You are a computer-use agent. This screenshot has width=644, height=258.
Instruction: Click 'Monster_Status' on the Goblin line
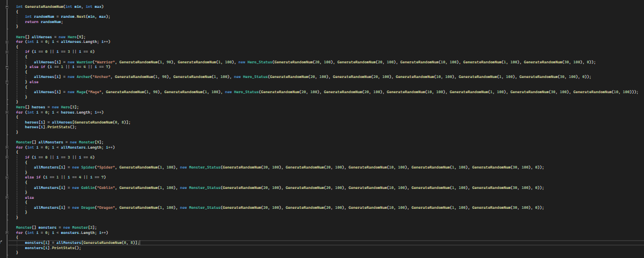click(x=204, y=187)
